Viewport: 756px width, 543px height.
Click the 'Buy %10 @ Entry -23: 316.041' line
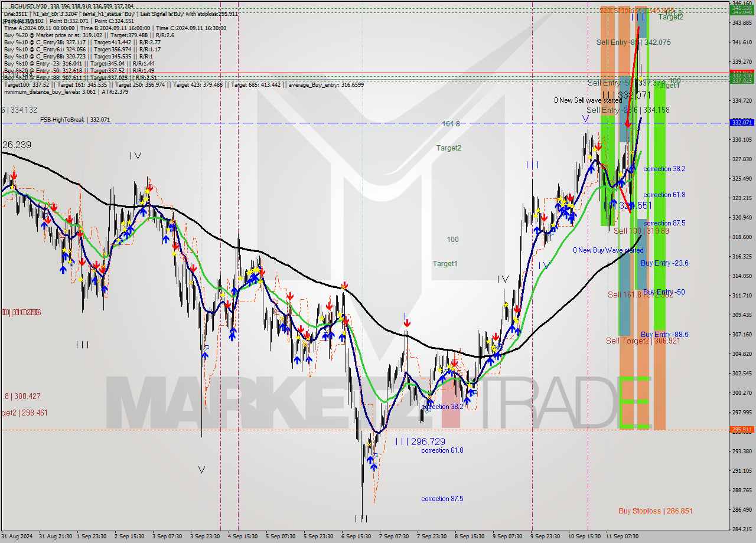[x=79, y=63]
